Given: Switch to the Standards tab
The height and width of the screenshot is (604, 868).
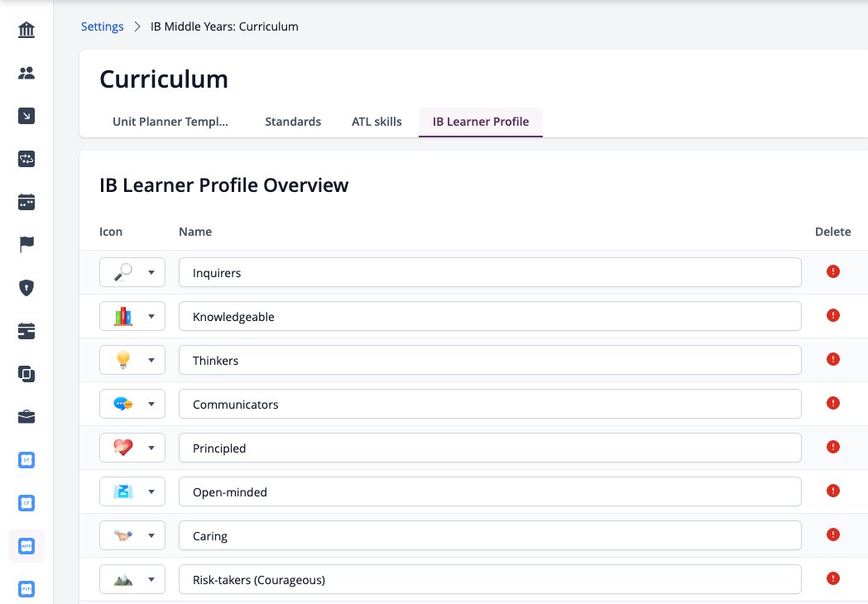Looking at the screenshot, I should 293,122.
